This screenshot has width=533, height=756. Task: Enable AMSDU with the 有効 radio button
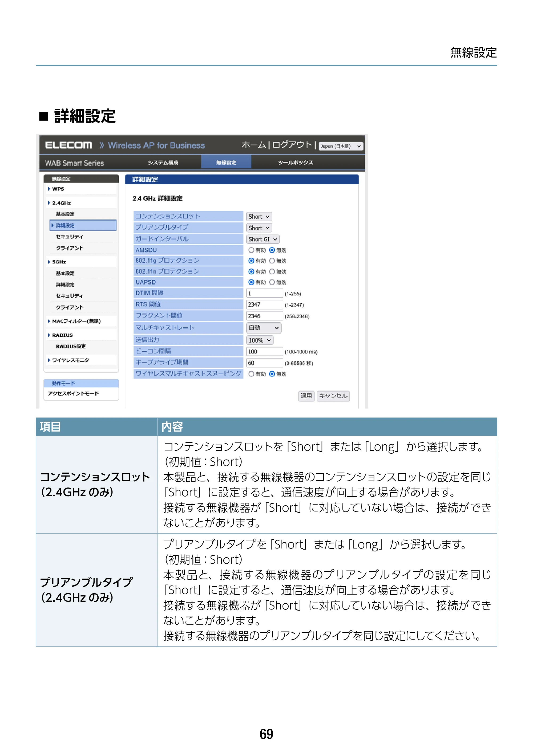click(251, 250)
